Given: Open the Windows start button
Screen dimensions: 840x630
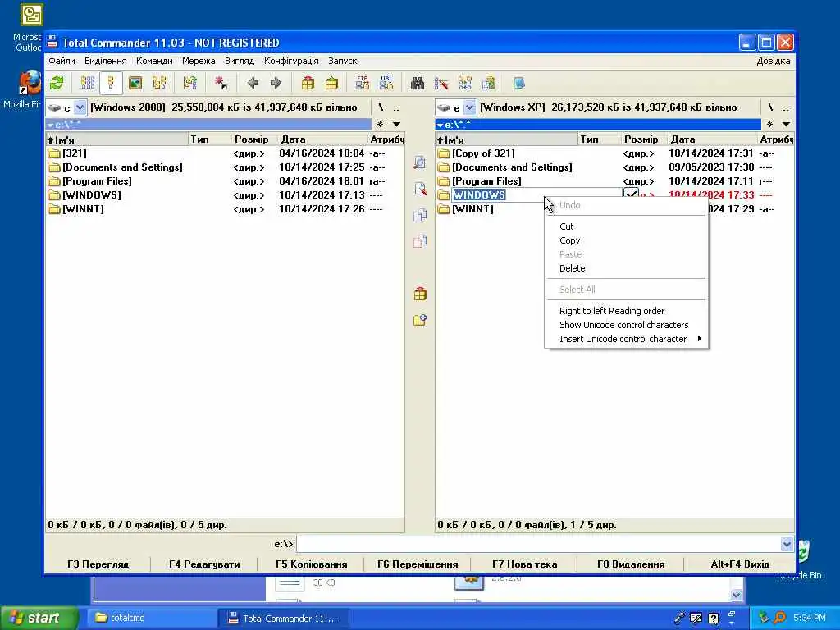Looking at the screenshot, I should coord(39,619).
